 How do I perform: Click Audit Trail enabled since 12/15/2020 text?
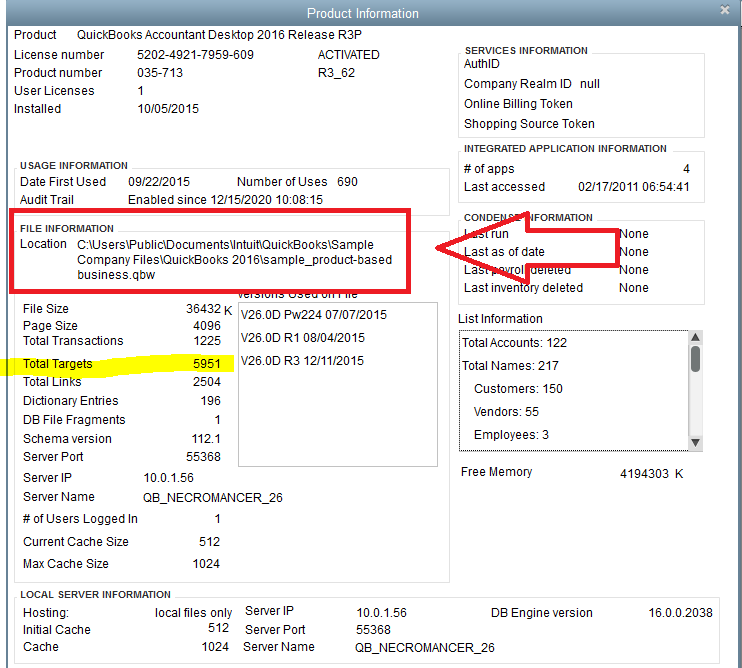click(x=225, y=200)
